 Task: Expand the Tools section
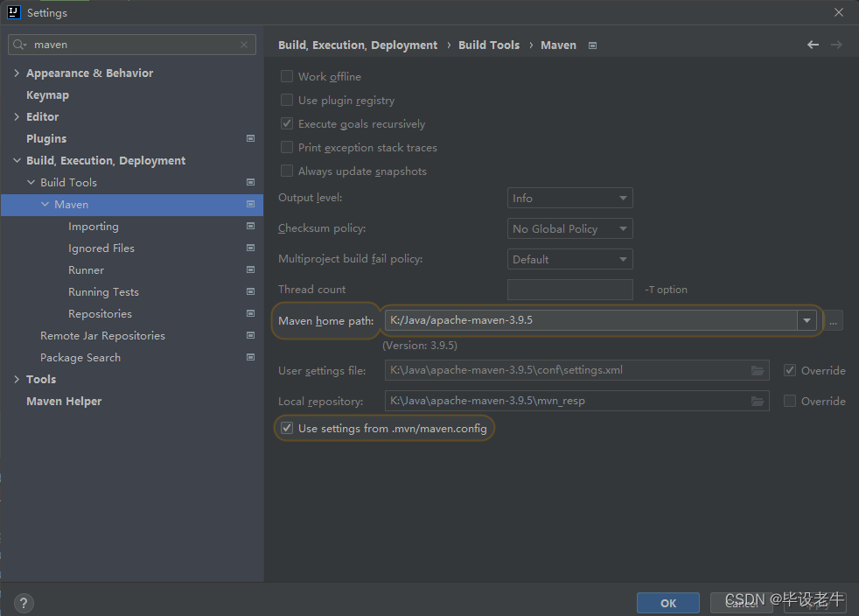pos(17,379)
